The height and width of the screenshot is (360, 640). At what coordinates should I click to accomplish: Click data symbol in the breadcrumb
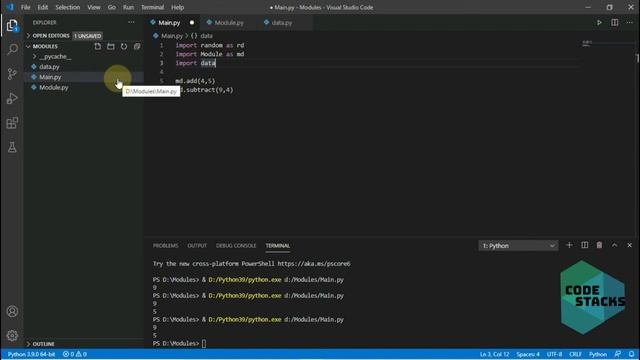[206, 36]
